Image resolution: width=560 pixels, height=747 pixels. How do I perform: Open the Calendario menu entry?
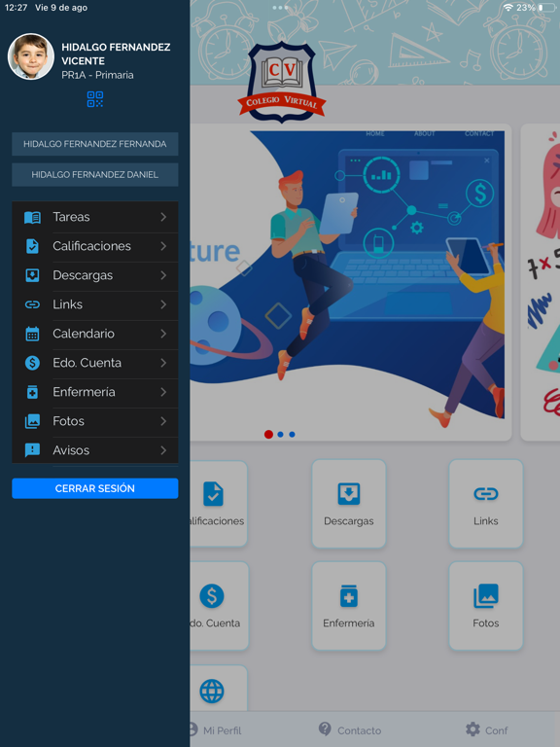(95, 334)
